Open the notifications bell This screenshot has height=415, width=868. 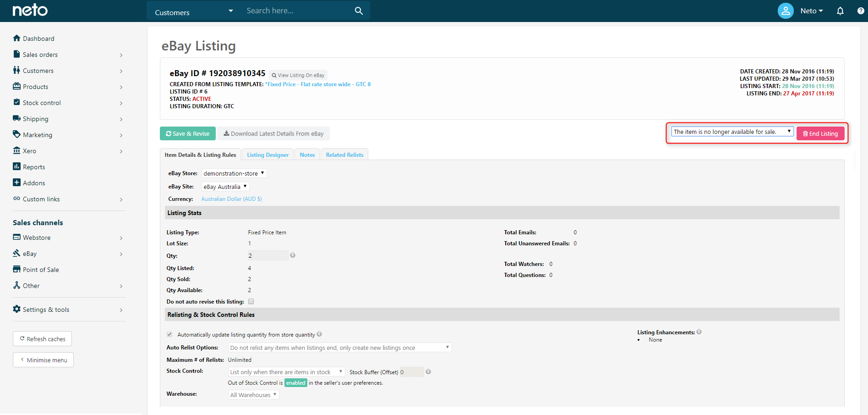(840, 11)
